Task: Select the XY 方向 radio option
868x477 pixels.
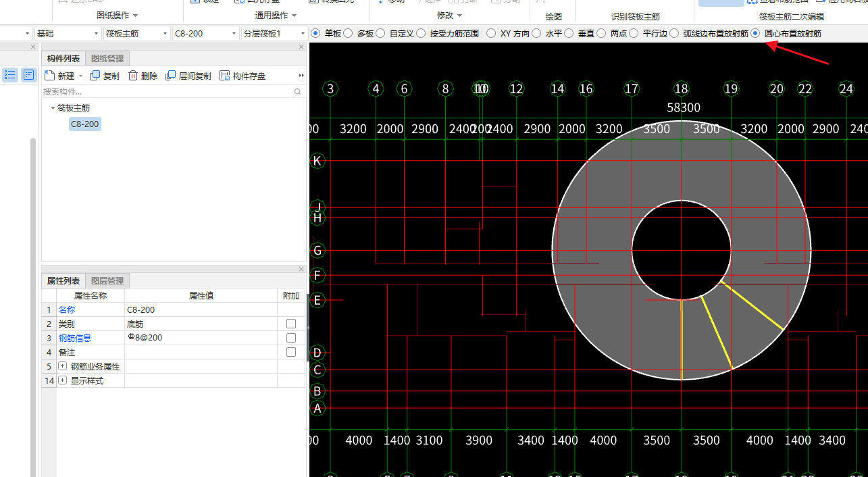Action: click(491, 33)
